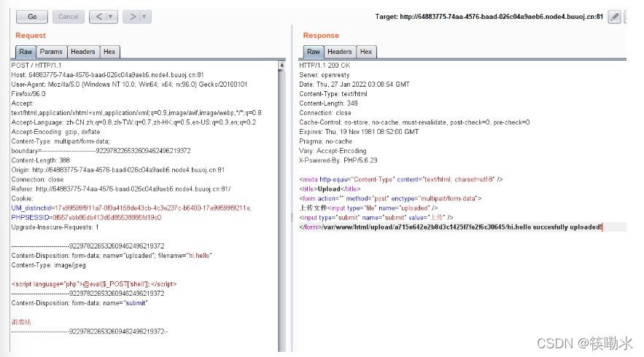Select the Request Raw tab
644x357 pixels.
click(26, 52)
